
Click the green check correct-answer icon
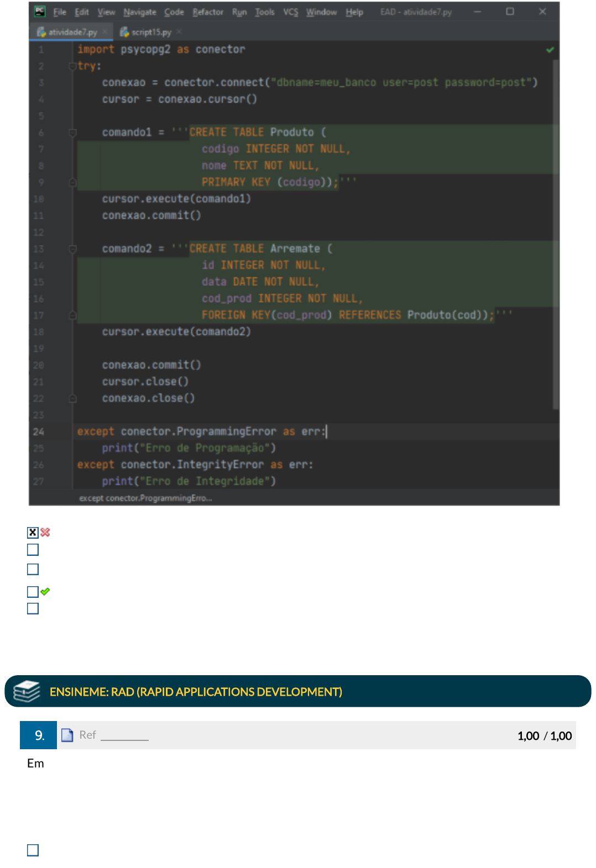pos(45,591)
